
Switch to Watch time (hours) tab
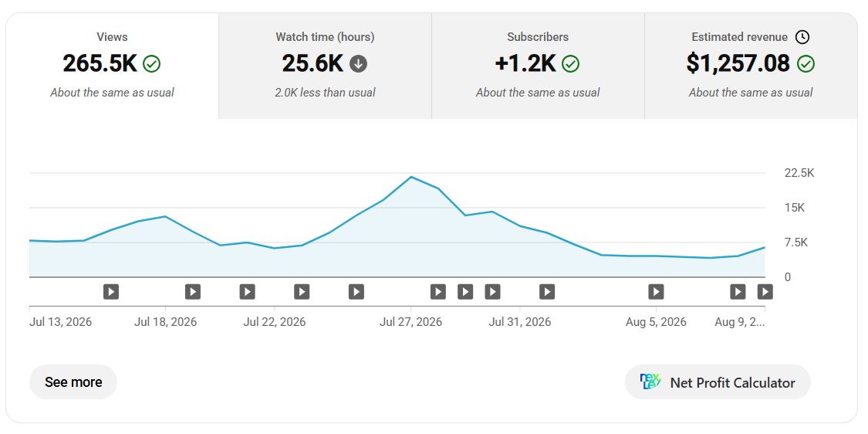[325, 66]
